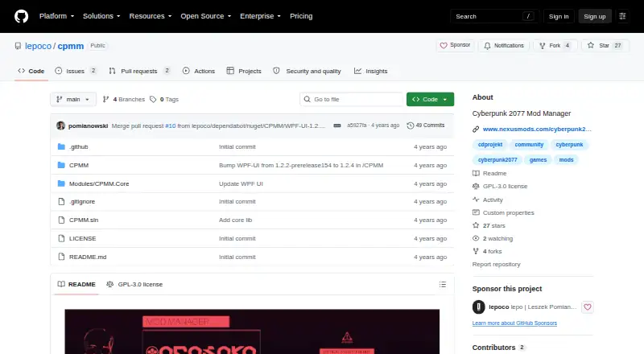Open the nexusmods.com website link
The height and width of the screenshot is (354, 644).
[x=537, y=129]
